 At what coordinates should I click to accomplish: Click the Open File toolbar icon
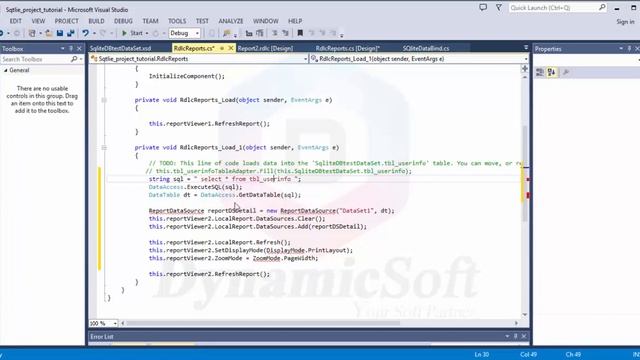pyautogui.click(x=49, y=33)
